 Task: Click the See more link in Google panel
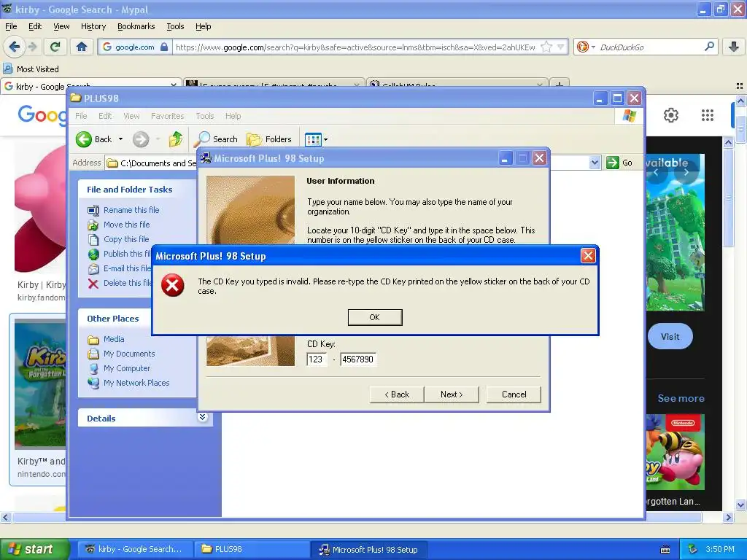(681, 398)
